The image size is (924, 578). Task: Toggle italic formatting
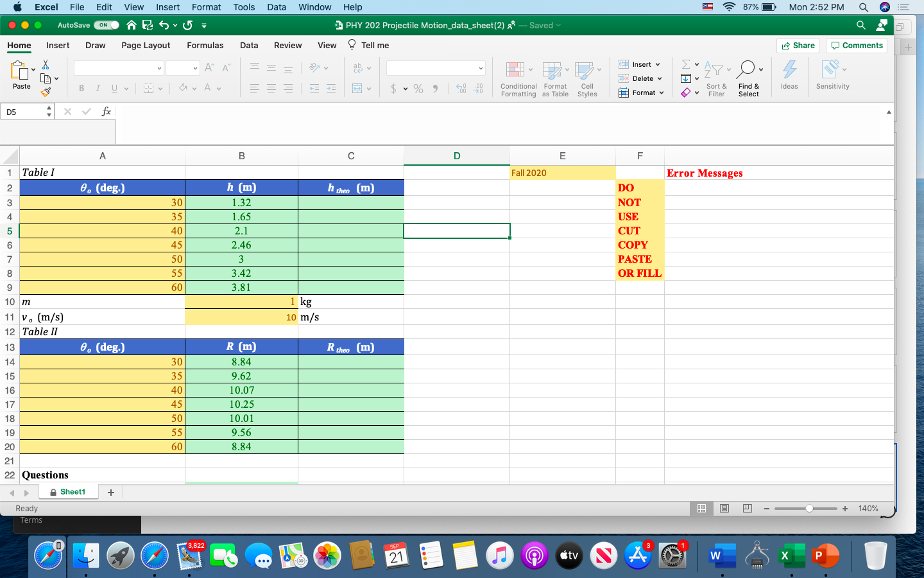pos(98,89)
